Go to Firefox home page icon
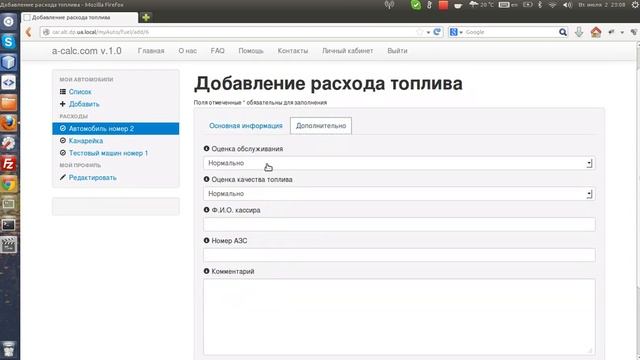This screenshot has width=640, height=360. [596, 32]
